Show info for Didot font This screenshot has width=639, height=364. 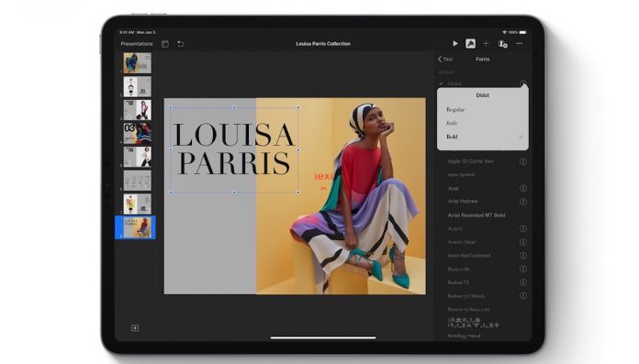[x=523, y=83]
